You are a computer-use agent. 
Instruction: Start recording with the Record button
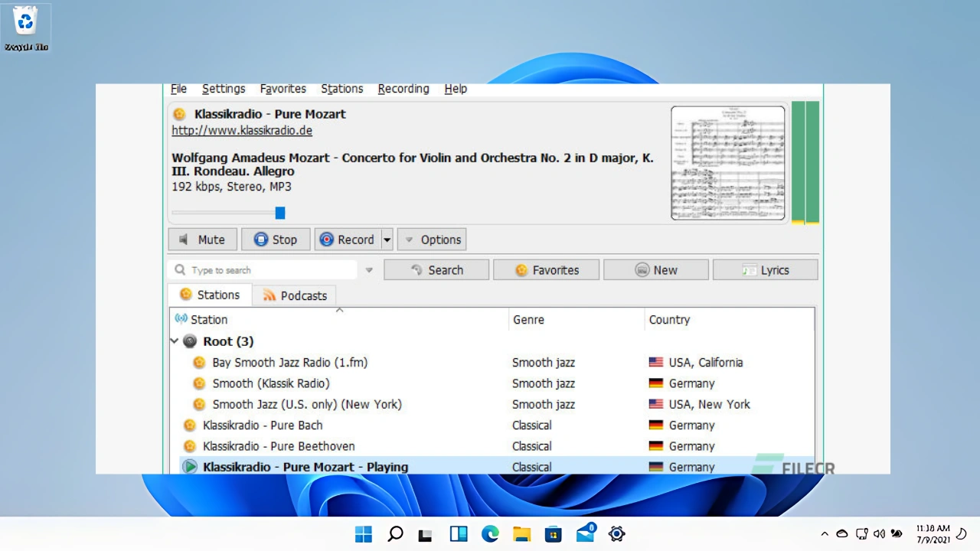(347, 240)
